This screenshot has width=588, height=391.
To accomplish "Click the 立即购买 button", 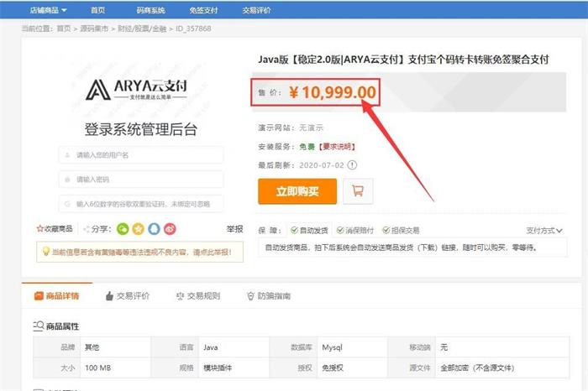I will [297, 191].
